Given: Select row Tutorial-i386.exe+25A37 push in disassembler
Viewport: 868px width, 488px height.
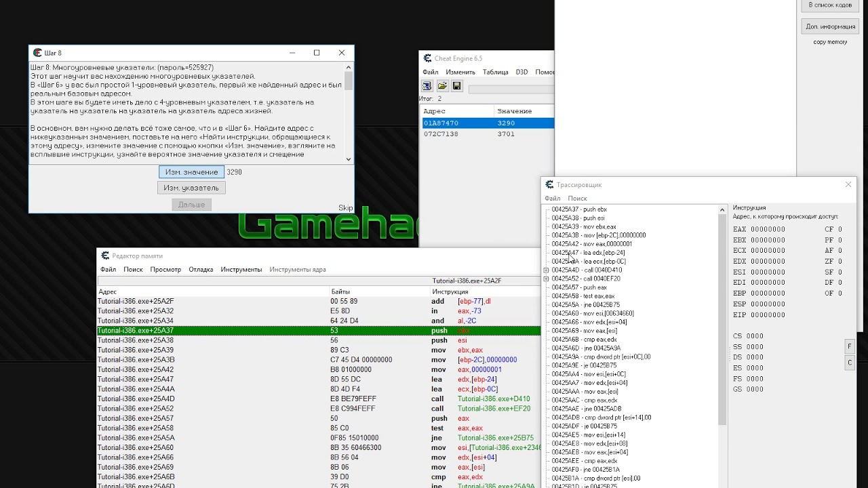Looking at the screenshot, I should coord(319,331).
